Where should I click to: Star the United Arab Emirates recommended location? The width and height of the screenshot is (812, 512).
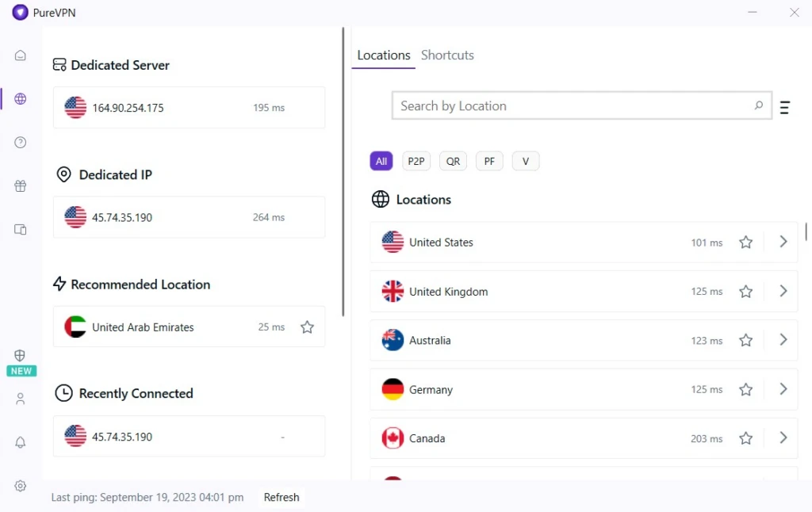[x=307, y=327]
